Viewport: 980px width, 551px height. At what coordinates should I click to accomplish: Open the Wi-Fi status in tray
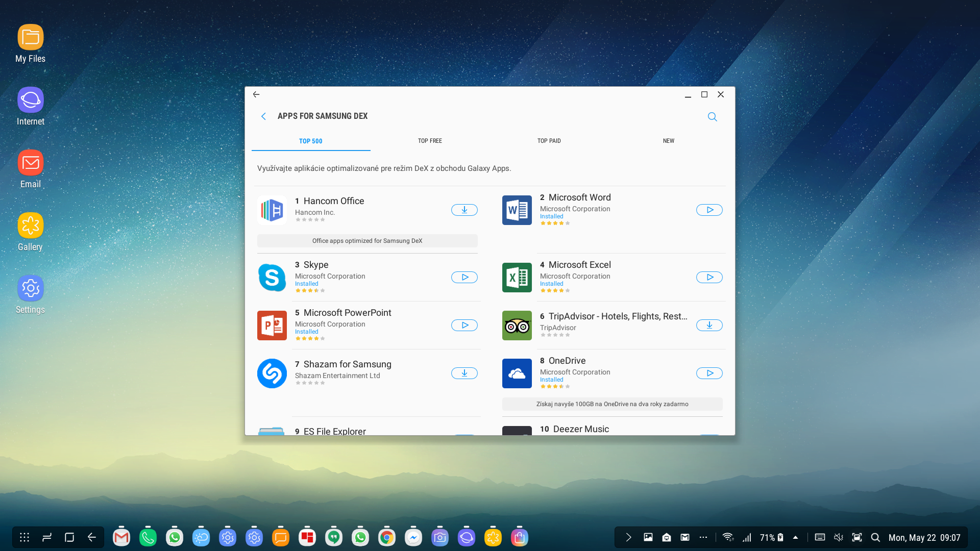[x=728, y=537]
